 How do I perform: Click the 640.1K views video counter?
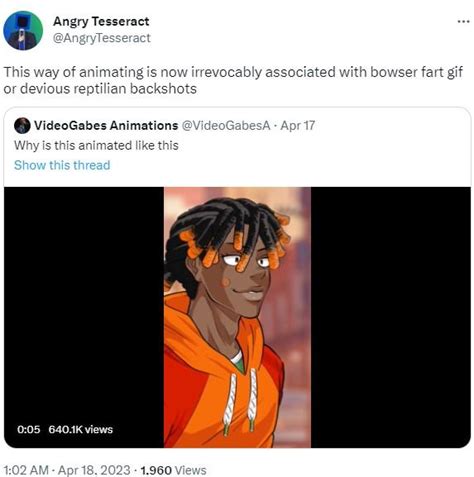[81, 429]
